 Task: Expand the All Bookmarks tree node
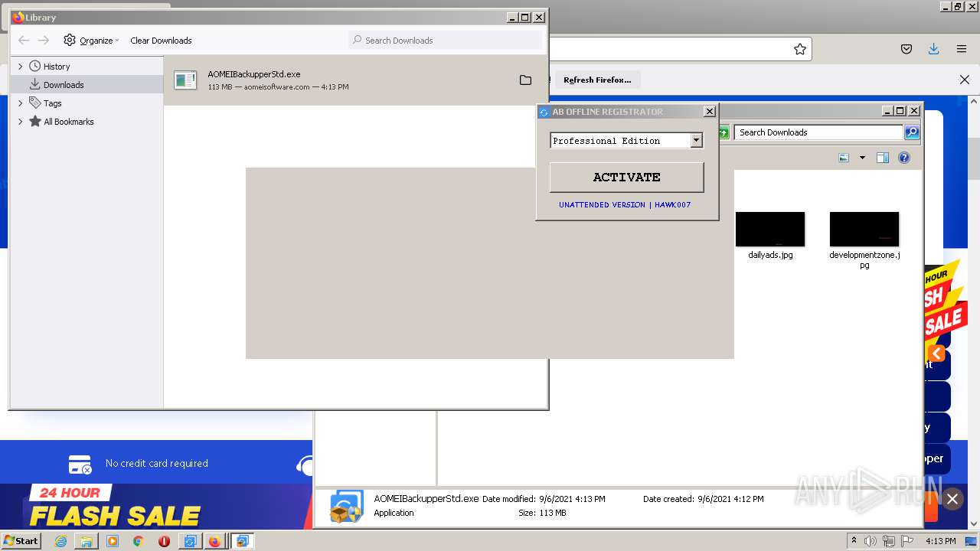[x=21, y=122]
